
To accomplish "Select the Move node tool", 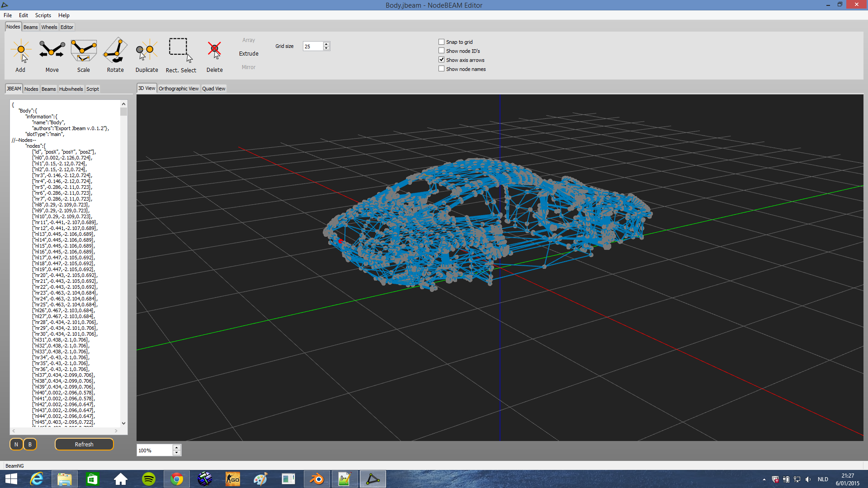I will click(x=52, y=55).
